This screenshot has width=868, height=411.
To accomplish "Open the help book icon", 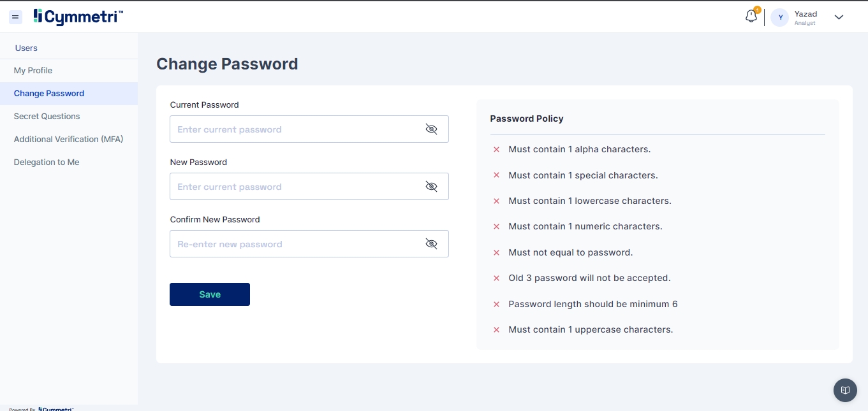I will pos(845,390).
